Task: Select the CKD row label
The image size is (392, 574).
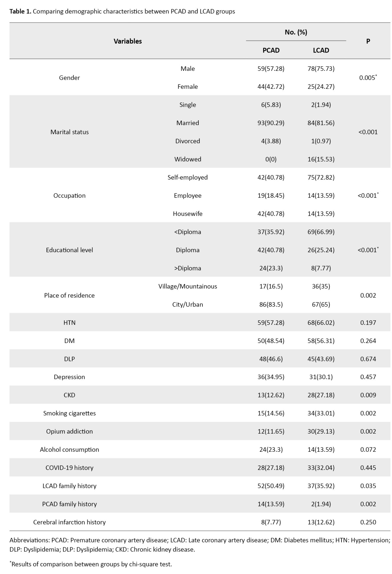Action: [x=69, y=395]
